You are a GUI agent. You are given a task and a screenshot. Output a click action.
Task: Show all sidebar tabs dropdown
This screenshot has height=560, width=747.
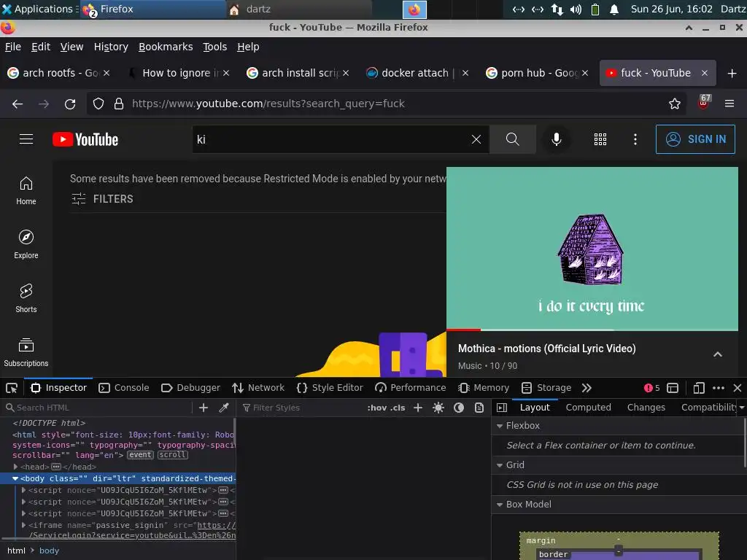click(742, 408)
